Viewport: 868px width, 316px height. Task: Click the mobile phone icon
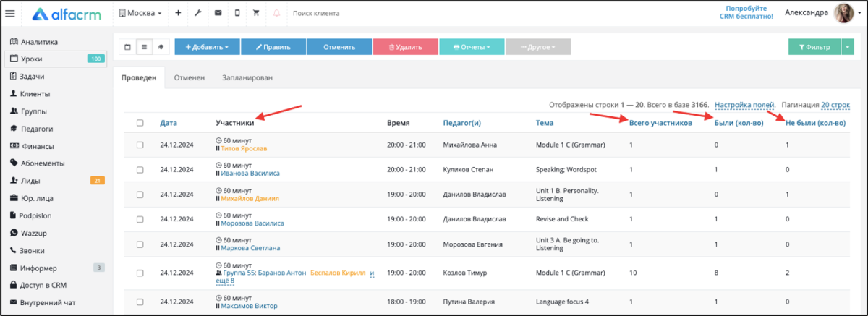pos(237,13)
